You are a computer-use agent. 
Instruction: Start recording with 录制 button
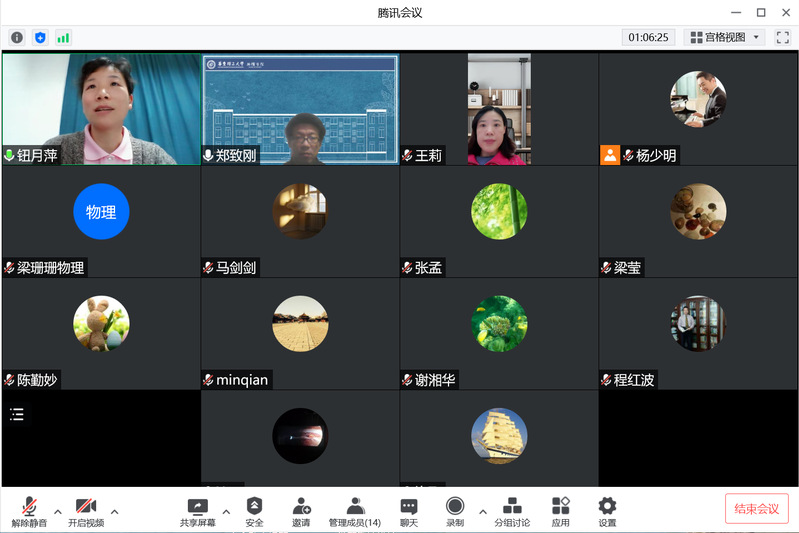455,511
